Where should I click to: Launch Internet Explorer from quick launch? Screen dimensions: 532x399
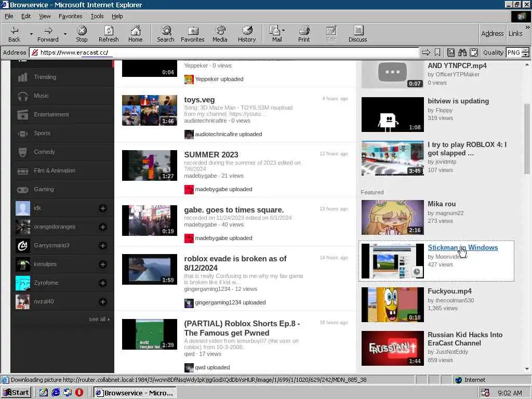click(x=56, y=393)
